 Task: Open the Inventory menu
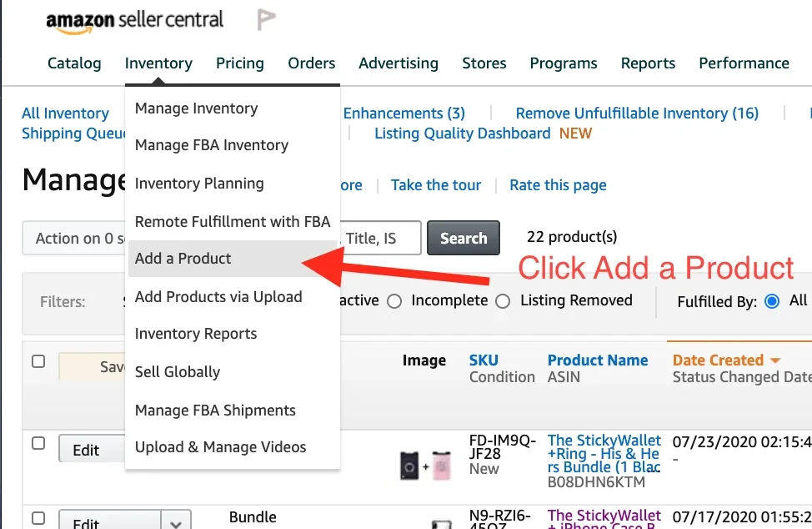pyautogui.click(x=158, y=63)
